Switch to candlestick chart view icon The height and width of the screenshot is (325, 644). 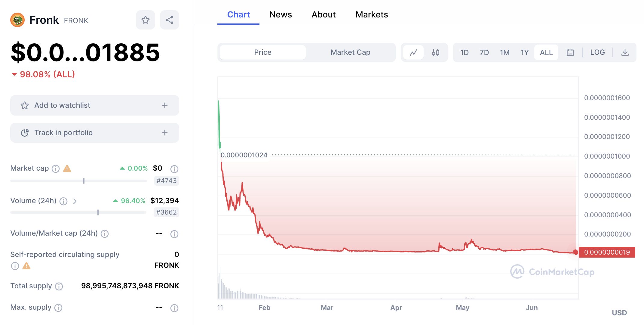click(x=436, y=52)
